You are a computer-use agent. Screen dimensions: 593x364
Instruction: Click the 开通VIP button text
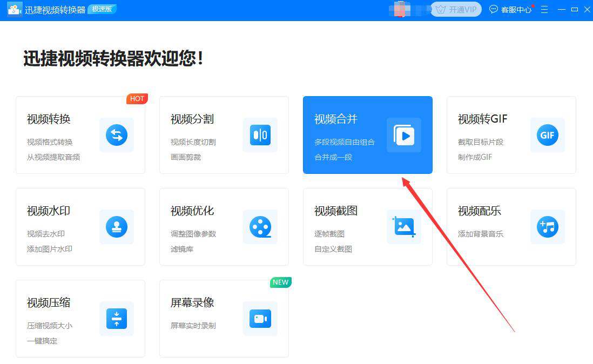[462, 9]
